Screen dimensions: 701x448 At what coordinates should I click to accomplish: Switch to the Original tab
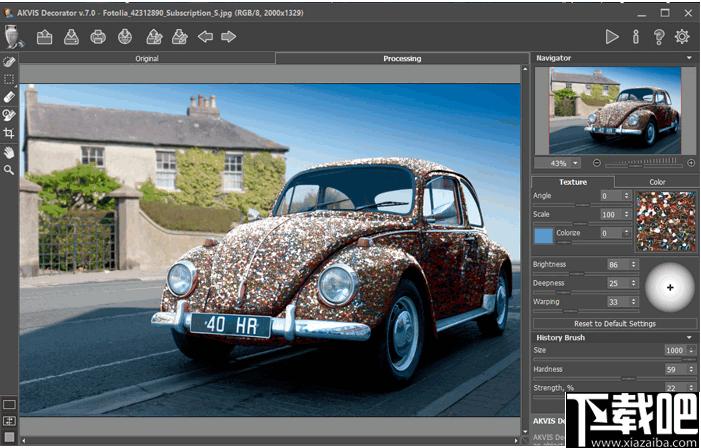(x=147, y=59)
